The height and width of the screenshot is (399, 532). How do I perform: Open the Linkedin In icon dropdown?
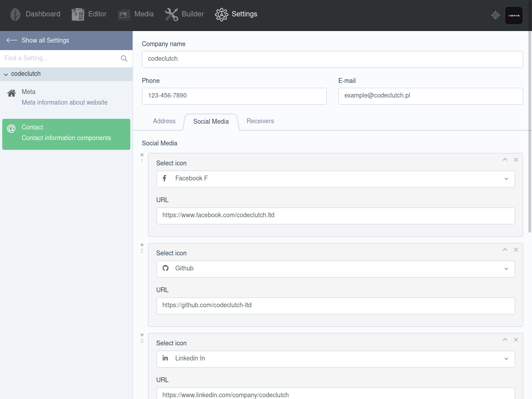(x=336, y=359)
